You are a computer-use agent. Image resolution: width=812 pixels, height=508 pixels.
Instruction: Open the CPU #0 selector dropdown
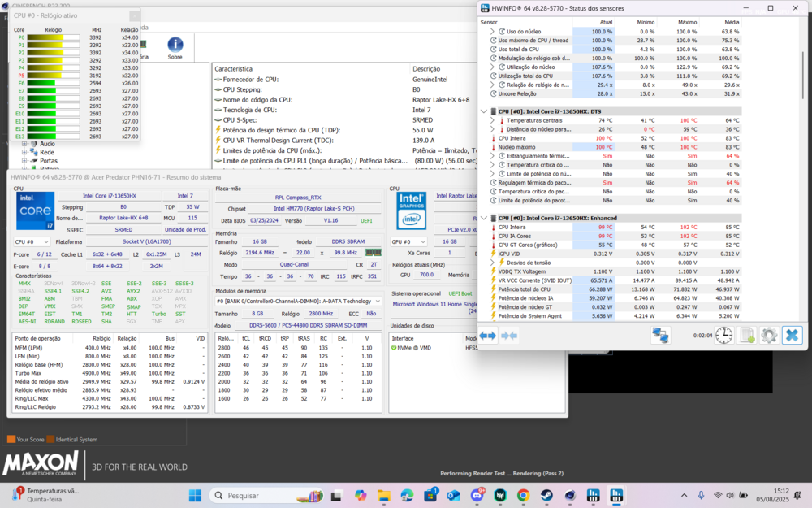pos(32,241)
